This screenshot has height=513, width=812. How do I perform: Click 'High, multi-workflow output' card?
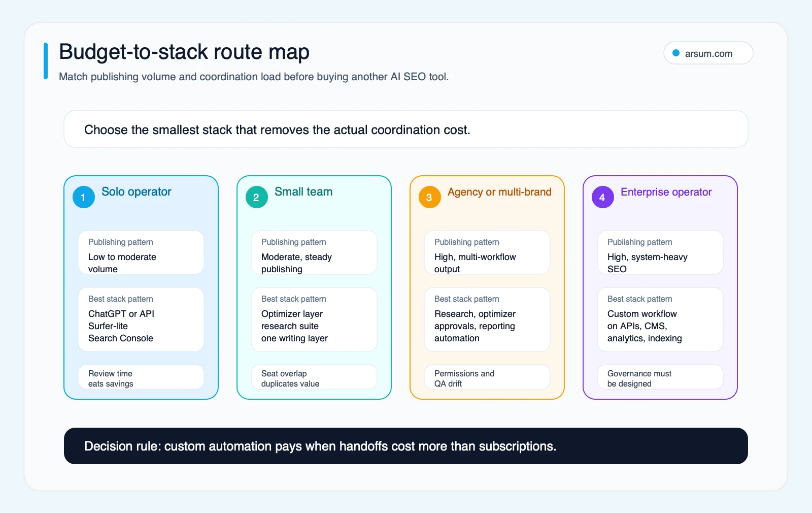pos(487,252)
